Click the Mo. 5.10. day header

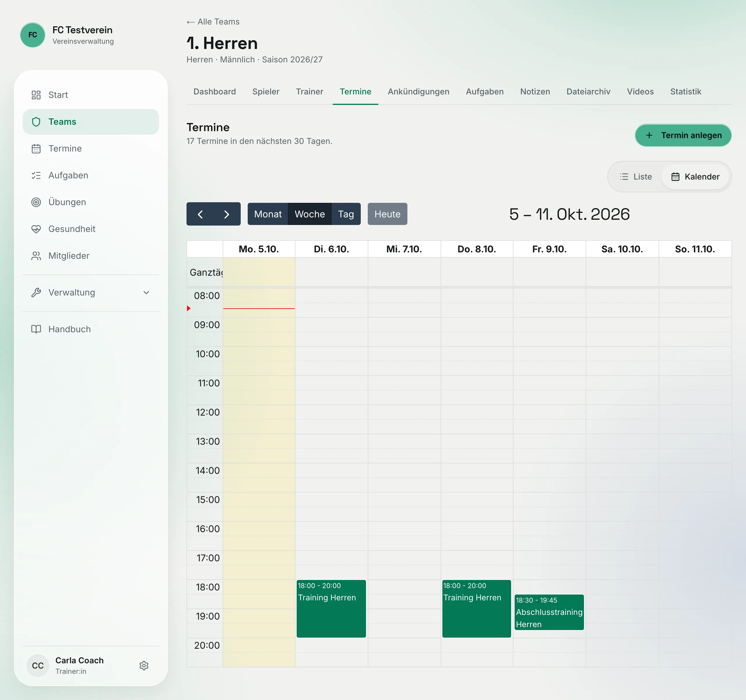click(258, 249)
